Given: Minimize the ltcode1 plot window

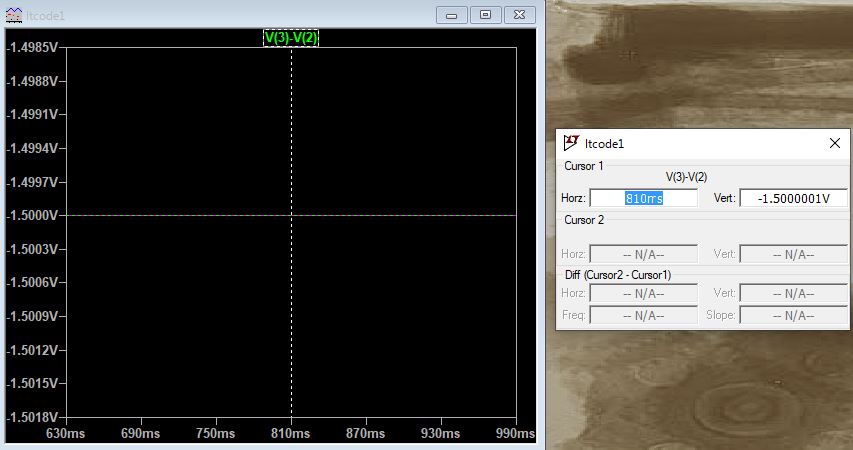Looking at the screenshot, I should (452, 15).
